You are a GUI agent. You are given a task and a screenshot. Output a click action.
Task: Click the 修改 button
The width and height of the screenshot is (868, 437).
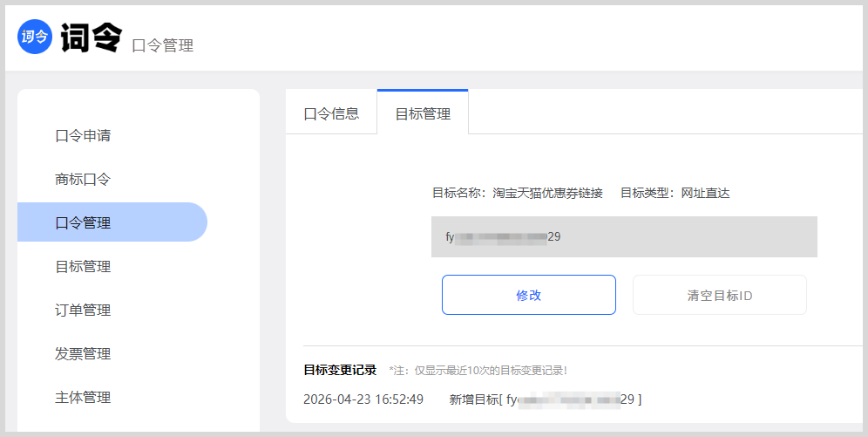click(x=529, y=295)
